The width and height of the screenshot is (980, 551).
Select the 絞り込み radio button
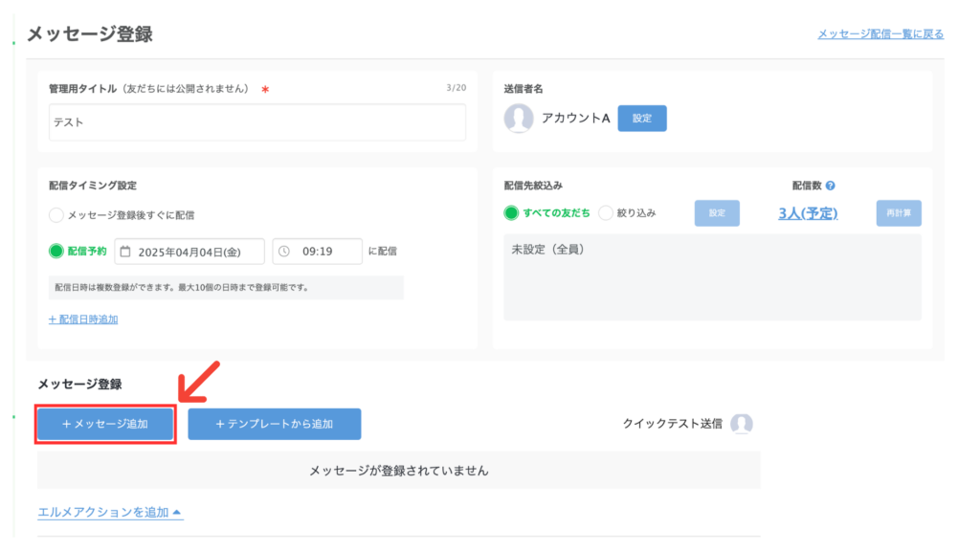click(x=605, y=213)
